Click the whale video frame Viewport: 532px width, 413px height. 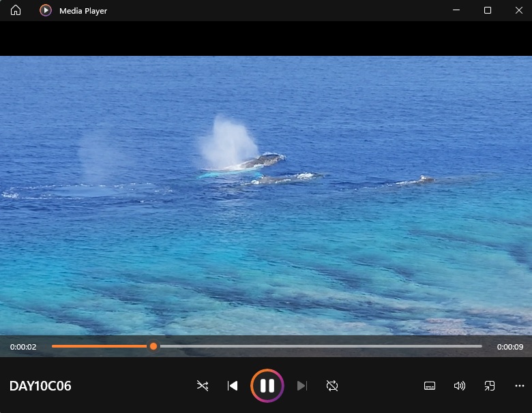pos(266,198)
